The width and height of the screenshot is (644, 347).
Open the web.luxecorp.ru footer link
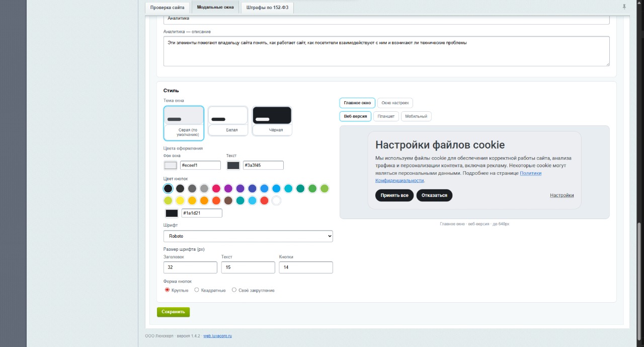click(x=217, y=336)
